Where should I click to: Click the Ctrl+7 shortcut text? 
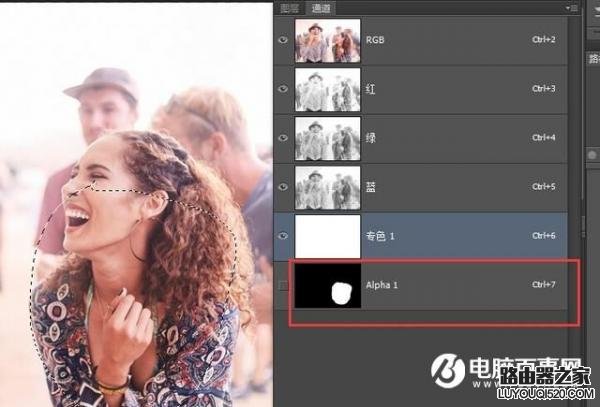543,285
